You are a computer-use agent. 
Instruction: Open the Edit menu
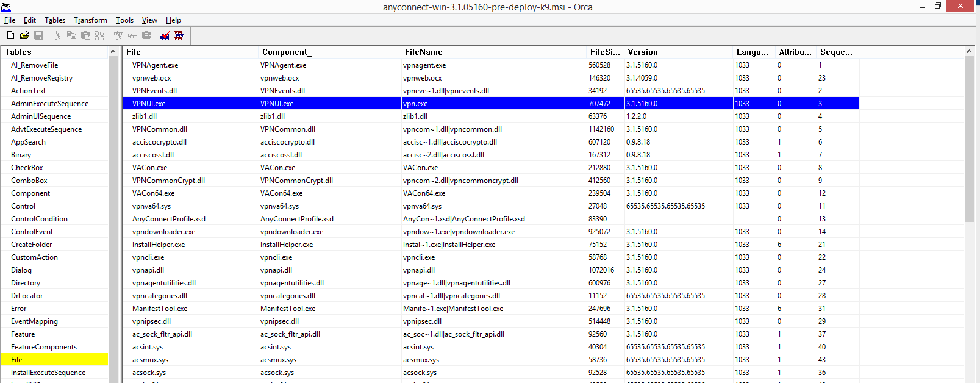pos(30,20)
